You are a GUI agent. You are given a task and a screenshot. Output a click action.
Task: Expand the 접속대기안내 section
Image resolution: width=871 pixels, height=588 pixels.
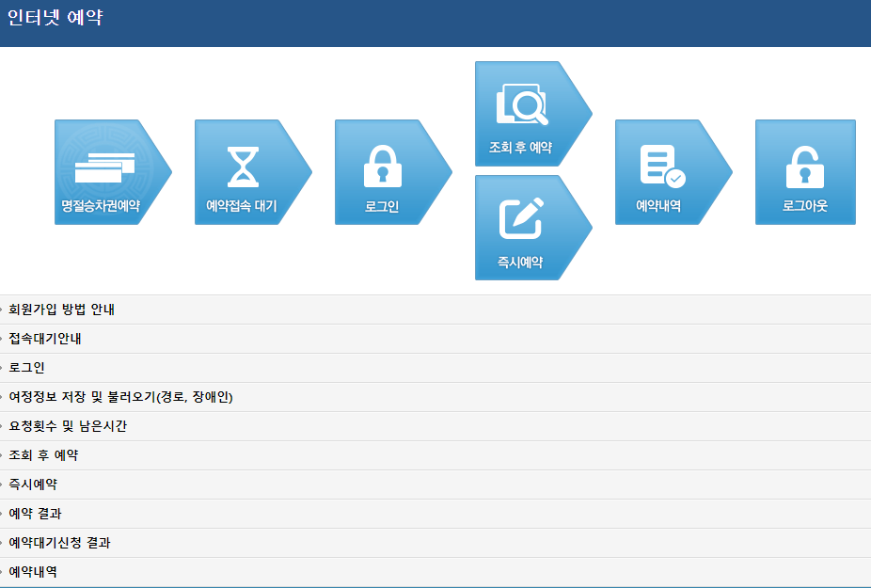click(x=435, y=339)
